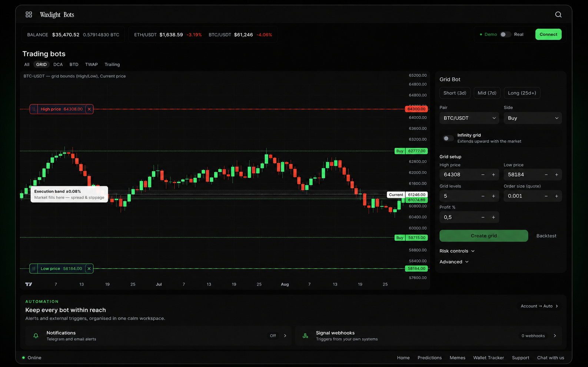Open Notifications settings via the Off chevron
Viewport: 588px width, 367px height.
285,336
